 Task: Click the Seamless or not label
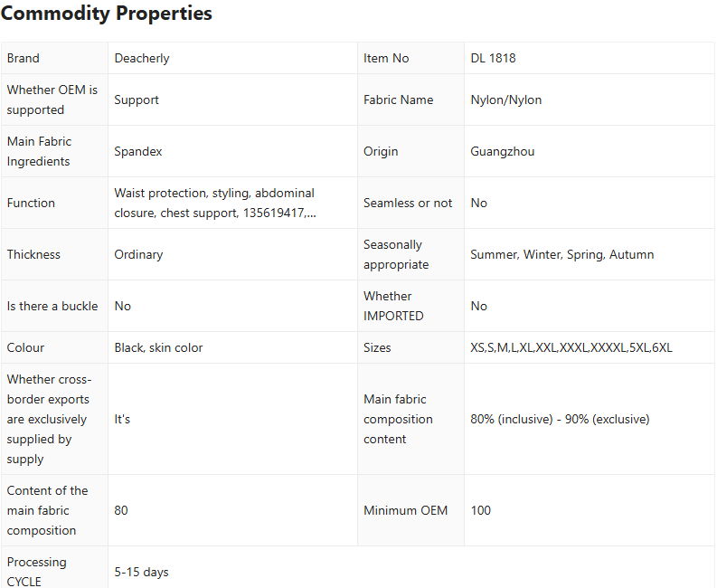[408, 203]
